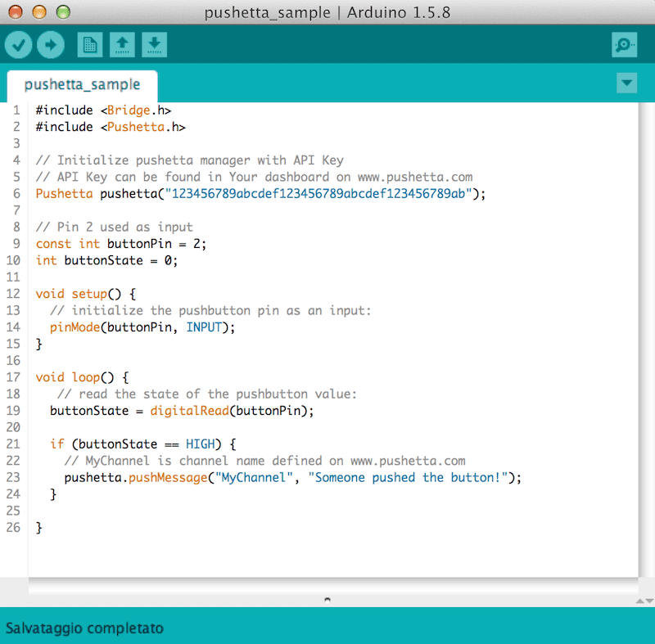Click the yellow minimize window button

39,12
